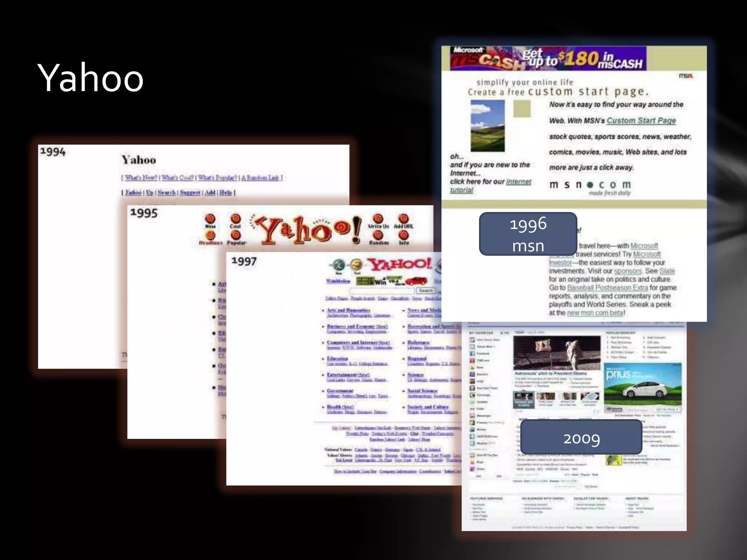The width and height of the screenshot is (747, 560).
Task: Open Regional category on 1997 Yahoo
Action: (417, 359)
